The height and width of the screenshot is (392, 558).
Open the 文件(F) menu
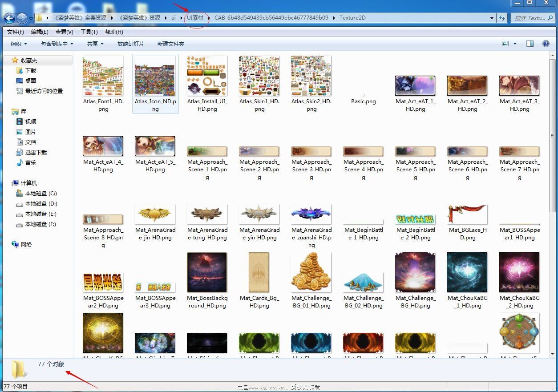coord(16,32)
